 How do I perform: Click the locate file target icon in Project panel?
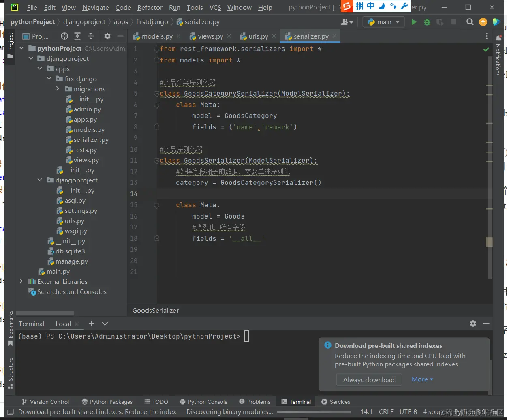pyautogui.click(x=64, y=36)
